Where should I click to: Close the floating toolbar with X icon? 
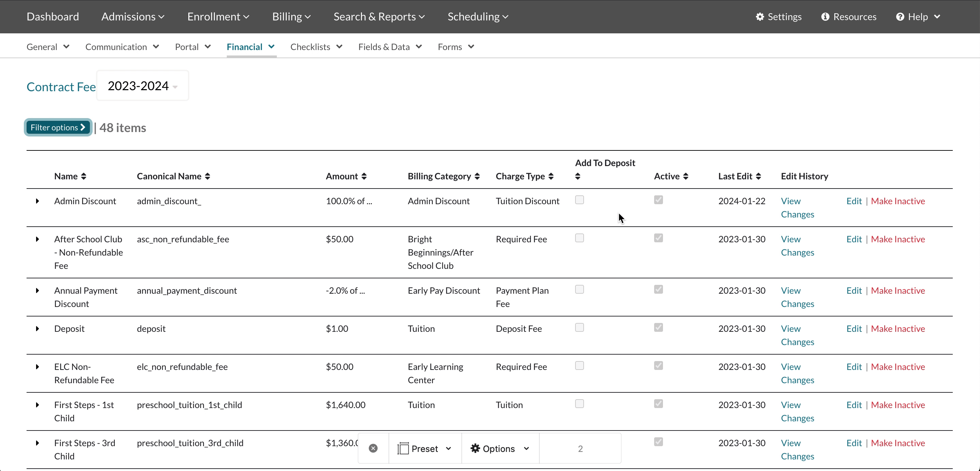[373, 449]
